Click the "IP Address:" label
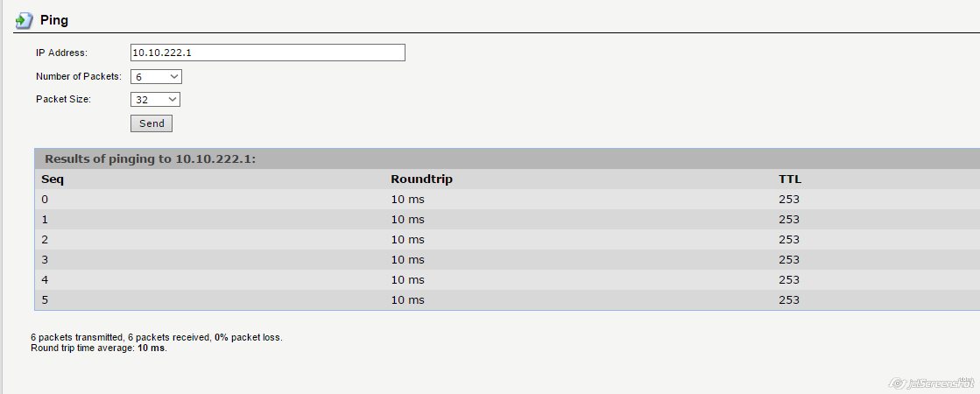This screenshot has width=980, height=394. (x=61, y=53)
